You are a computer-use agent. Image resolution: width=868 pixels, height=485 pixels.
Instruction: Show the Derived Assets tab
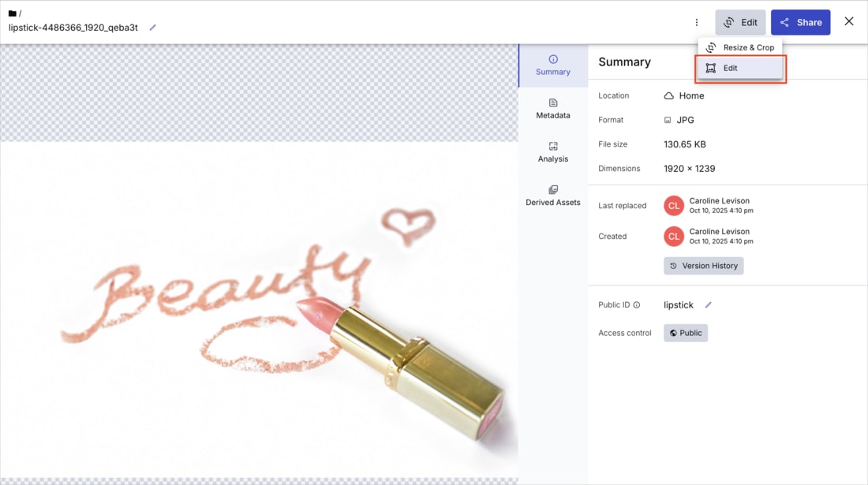552,196
